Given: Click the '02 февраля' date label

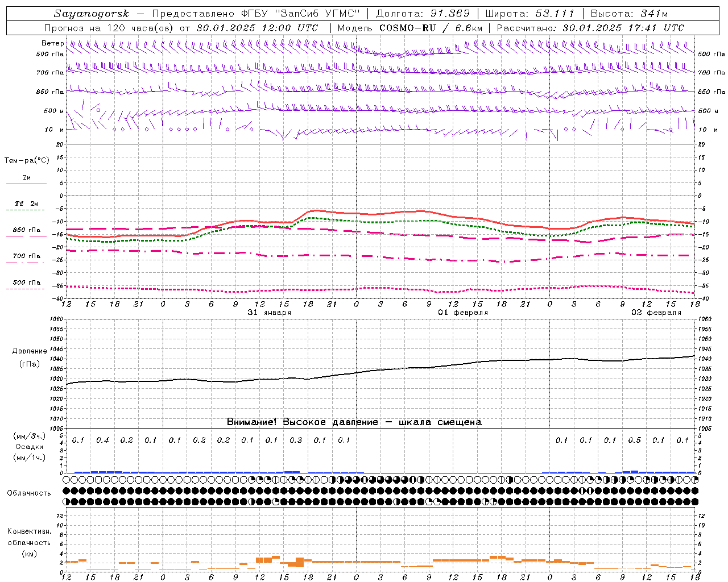Looking at the screenshot, I should click(x=656, y=313).
